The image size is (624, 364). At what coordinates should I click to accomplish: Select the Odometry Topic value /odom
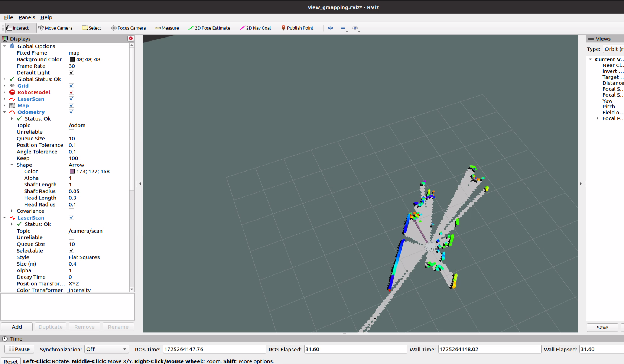tap(77, 125)
